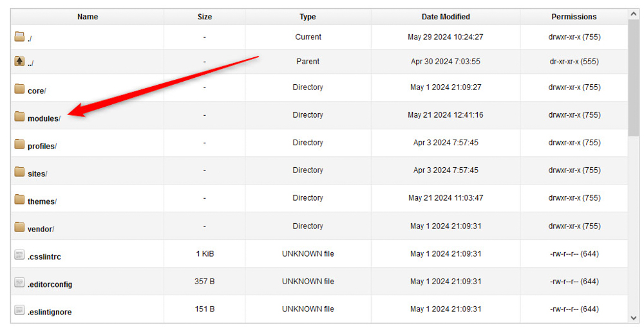Click the profiles folder icon
The width and height of the screenshot is (644, 328).
[x=19, y=144]
